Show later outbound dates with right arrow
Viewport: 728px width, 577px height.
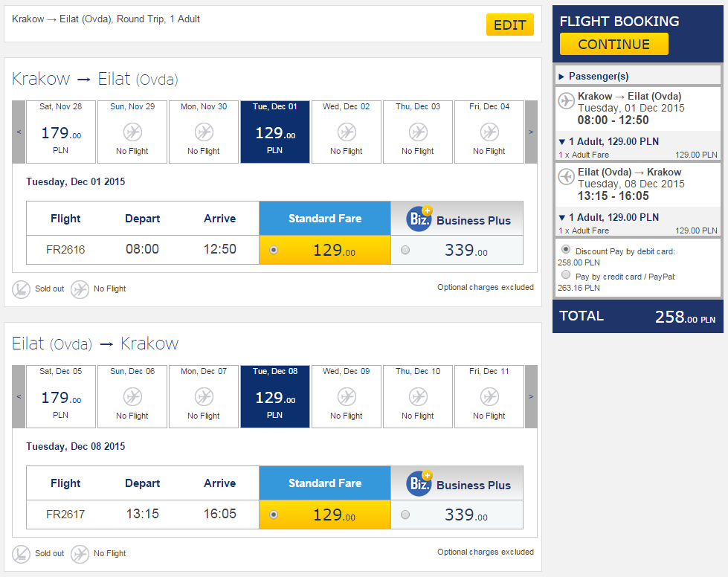click(x=531, y=132)
